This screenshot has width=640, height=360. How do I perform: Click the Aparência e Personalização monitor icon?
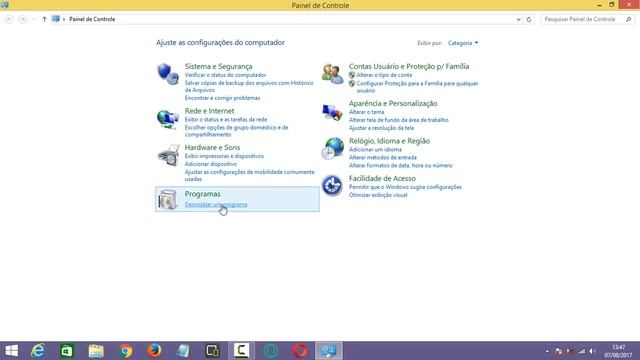332,112
